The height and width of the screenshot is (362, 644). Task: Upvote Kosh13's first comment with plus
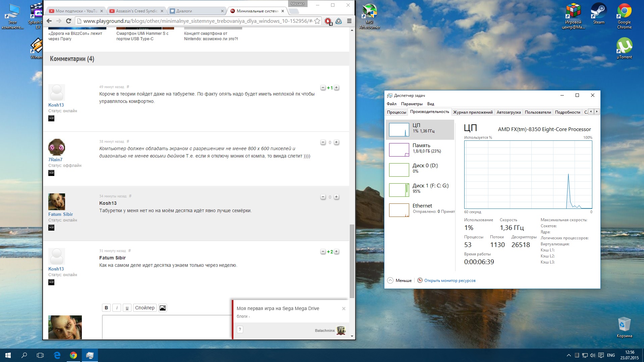point(336,88)
